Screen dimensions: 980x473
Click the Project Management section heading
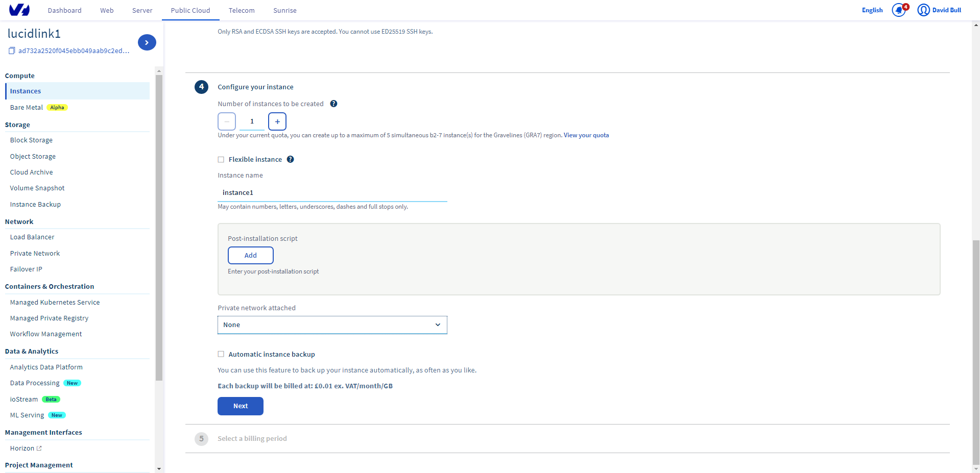pos(39,465)
